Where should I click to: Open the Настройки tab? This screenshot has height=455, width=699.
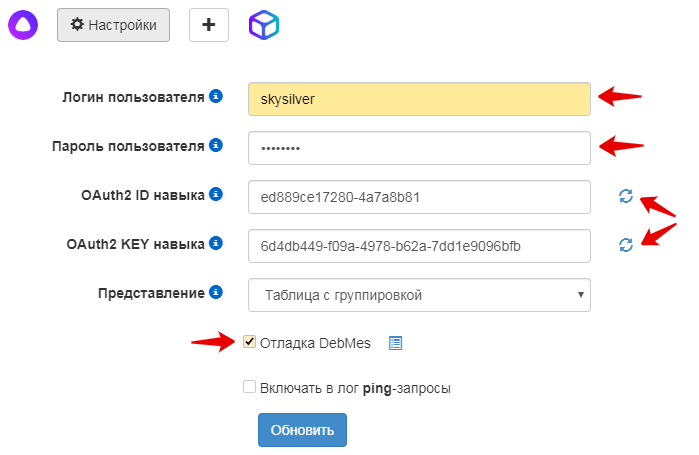tap(113, 25)
